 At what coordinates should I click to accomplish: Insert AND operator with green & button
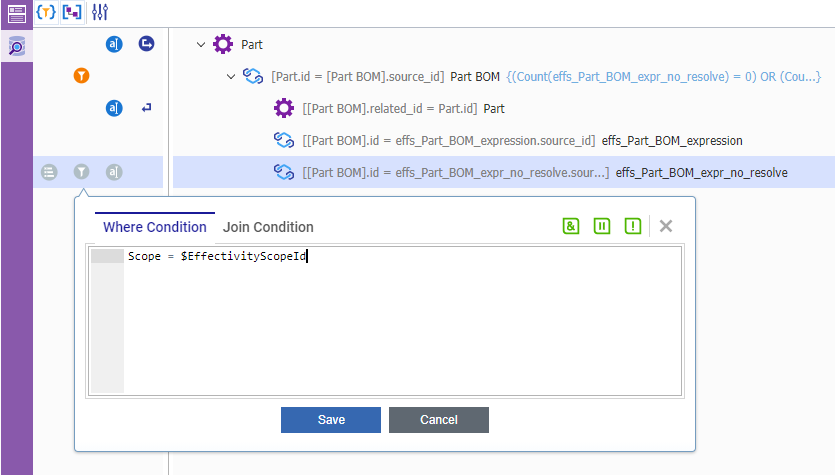pyautogui.click(x=571, y=226)
